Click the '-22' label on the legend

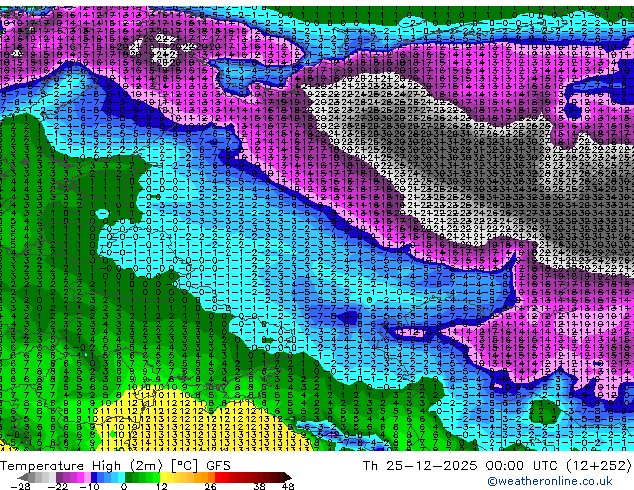(58, 486)
